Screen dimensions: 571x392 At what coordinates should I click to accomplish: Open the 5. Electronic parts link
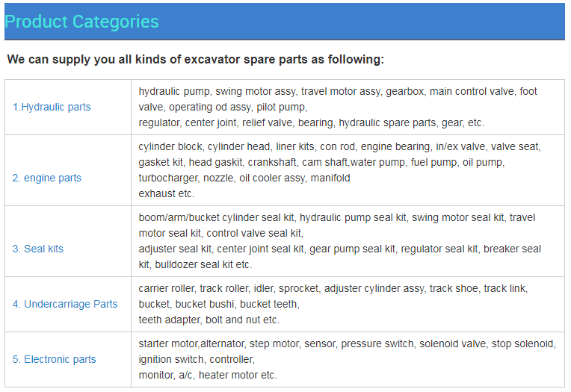tap(54, 360)
